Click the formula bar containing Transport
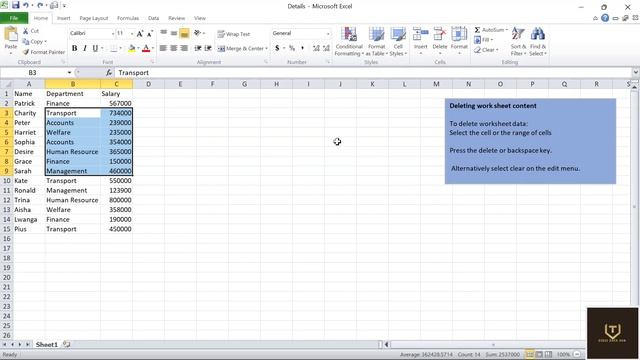The height and width of the screenshot is (360, 640). point(373,73)
